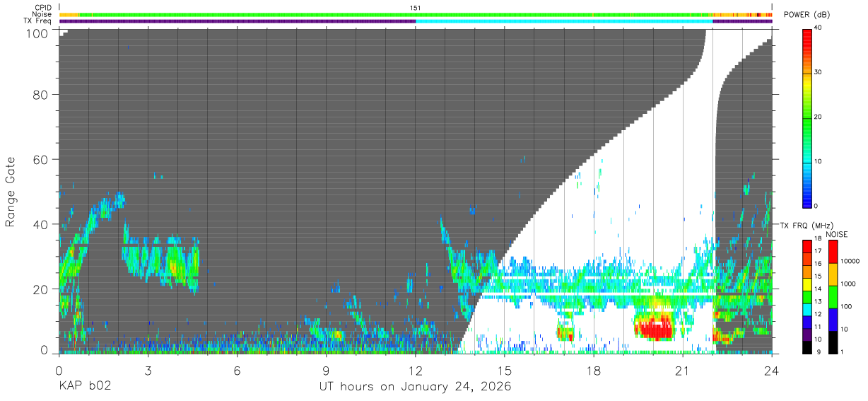Click the 60 label on Range Gate axis
The height and width of the screenshot is (401, 868).
pyautogui.click(x=41, y=160)
